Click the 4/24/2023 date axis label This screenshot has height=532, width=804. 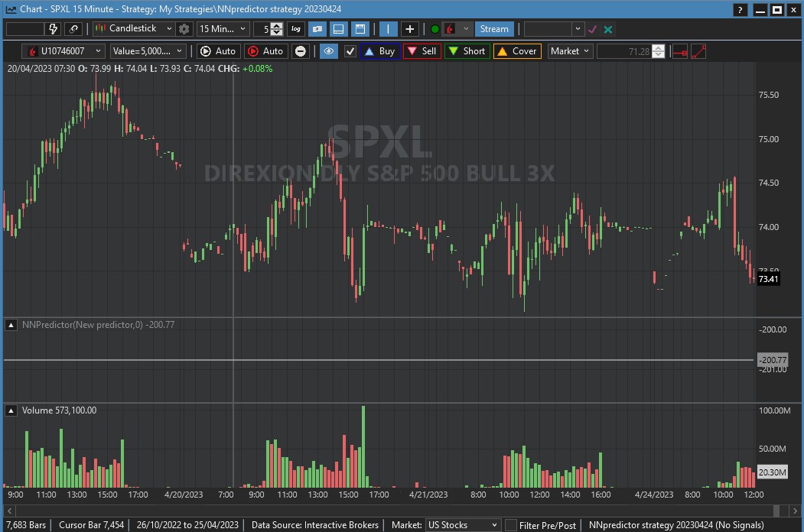click(x=654, y=495)
